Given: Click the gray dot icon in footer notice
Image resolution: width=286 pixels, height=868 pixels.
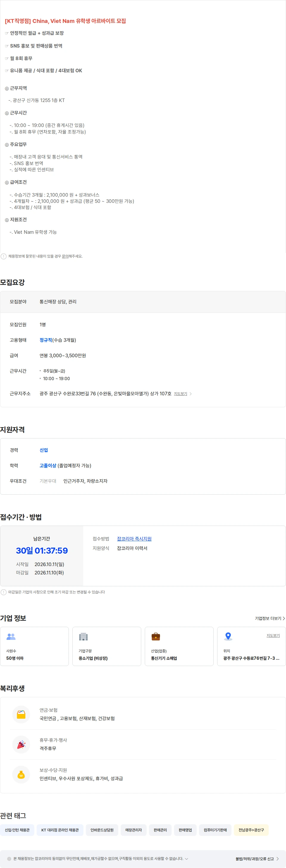Looking at the screenshot, I should (x=9, y=858).
